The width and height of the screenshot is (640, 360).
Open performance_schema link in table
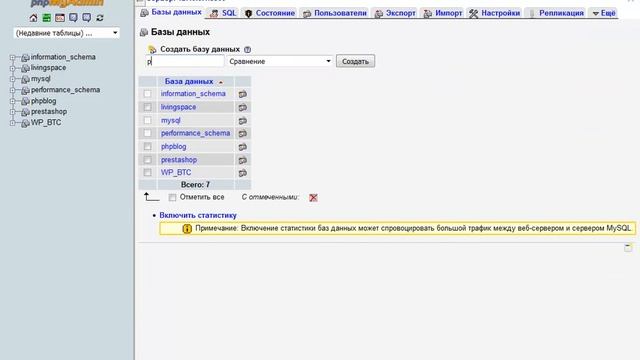196,133
